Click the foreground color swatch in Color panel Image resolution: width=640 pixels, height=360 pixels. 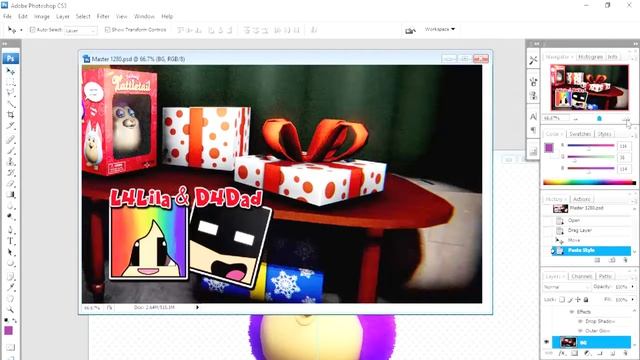coord(549,147)
